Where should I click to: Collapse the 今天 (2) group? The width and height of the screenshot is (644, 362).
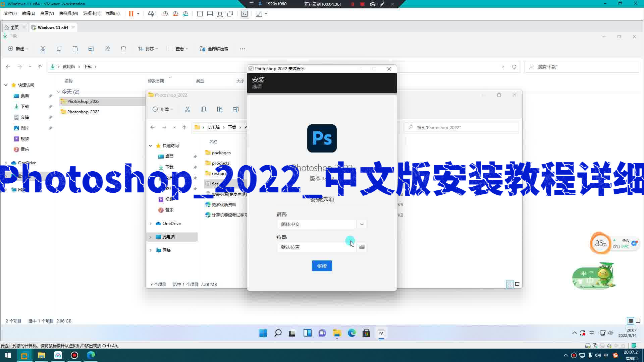58,92
